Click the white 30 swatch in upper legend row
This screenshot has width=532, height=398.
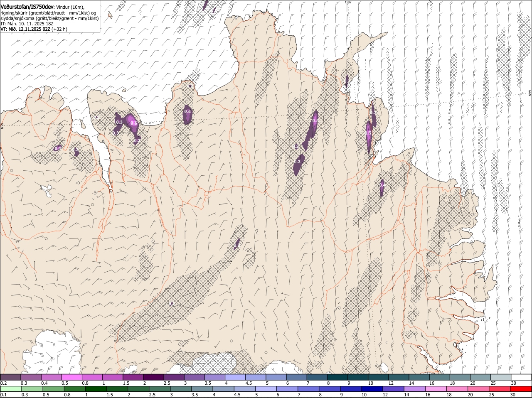point(521,377)
